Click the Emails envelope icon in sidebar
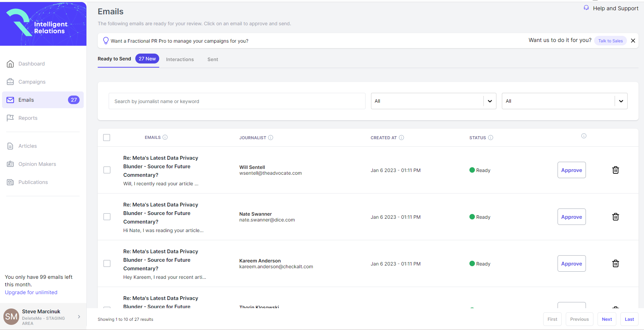This screenshot has width=644, height=330. click(10, 100)
